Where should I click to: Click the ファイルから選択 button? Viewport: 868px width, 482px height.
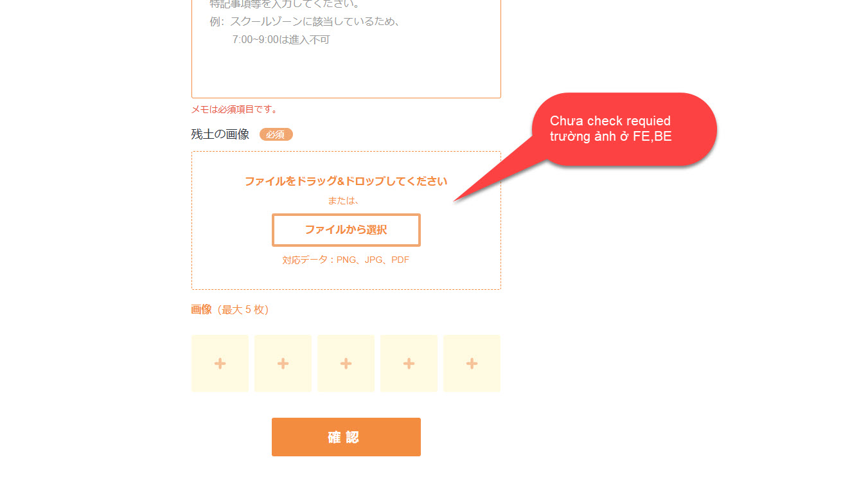[x=346, y=230]
